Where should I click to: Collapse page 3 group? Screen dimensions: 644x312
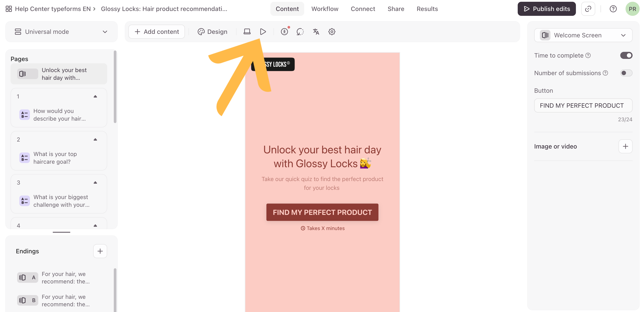pos(95,183)
